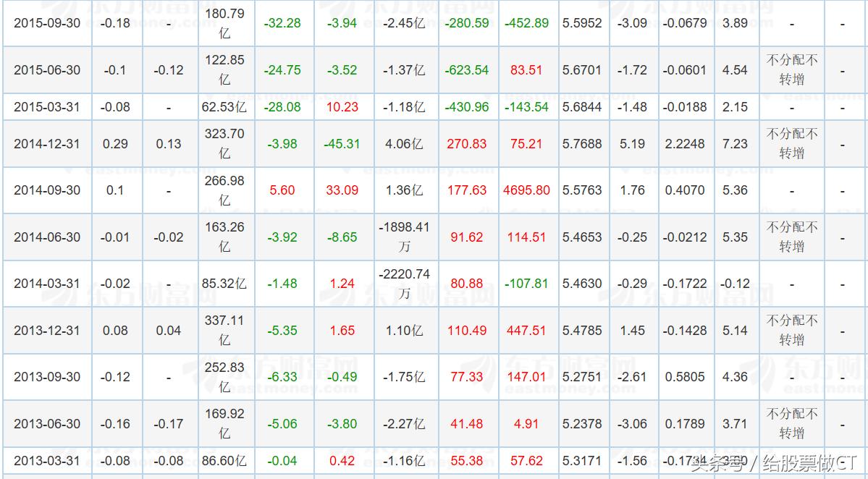The width and height of the screenshot is (868, 479).
Task: Click the profit cell 4.06亿
Action: [x=404, y=144]
